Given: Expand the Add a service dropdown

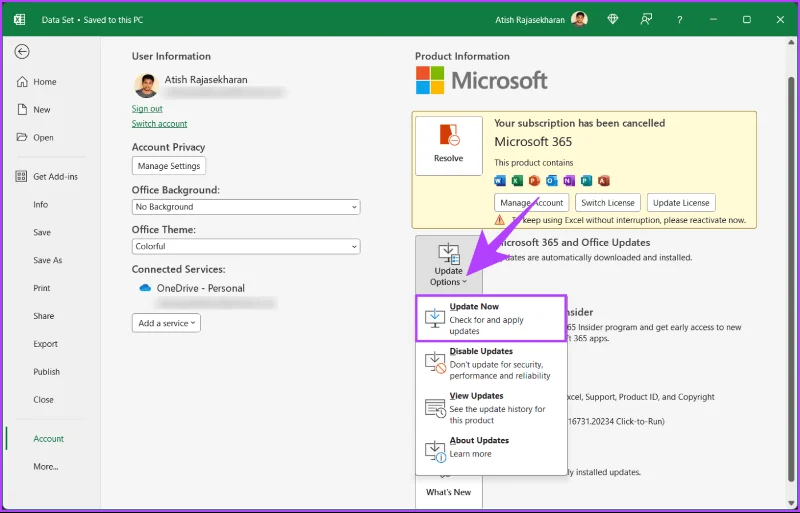Looking at the screenshot, I should (166, 323).
